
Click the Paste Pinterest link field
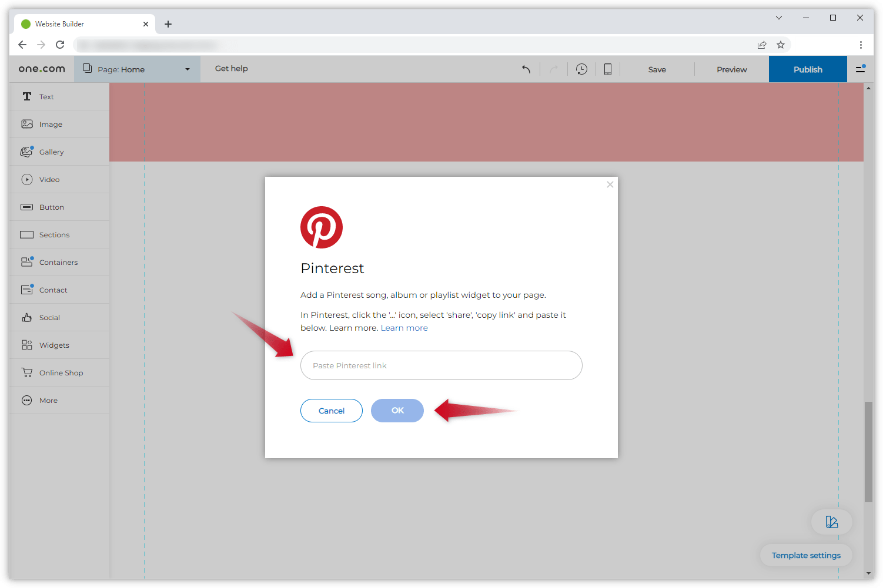[x=441, y=365]
